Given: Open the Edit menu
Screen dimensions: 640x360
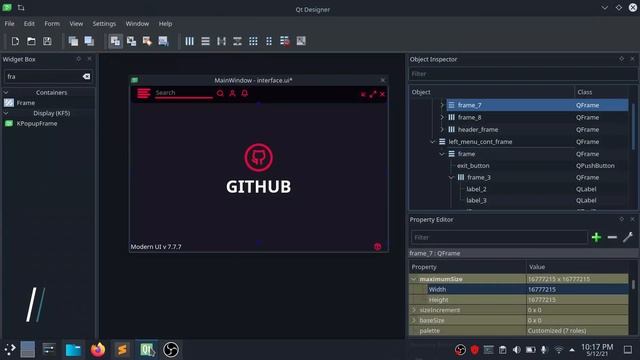Looking at the screenshot, I should [x=29, y=24].
